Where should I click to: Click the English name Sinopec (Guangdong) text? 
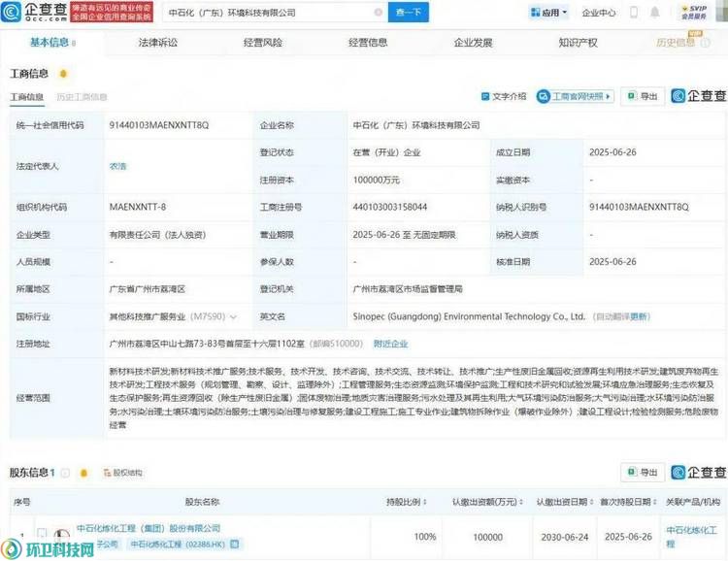coord(469,316)
